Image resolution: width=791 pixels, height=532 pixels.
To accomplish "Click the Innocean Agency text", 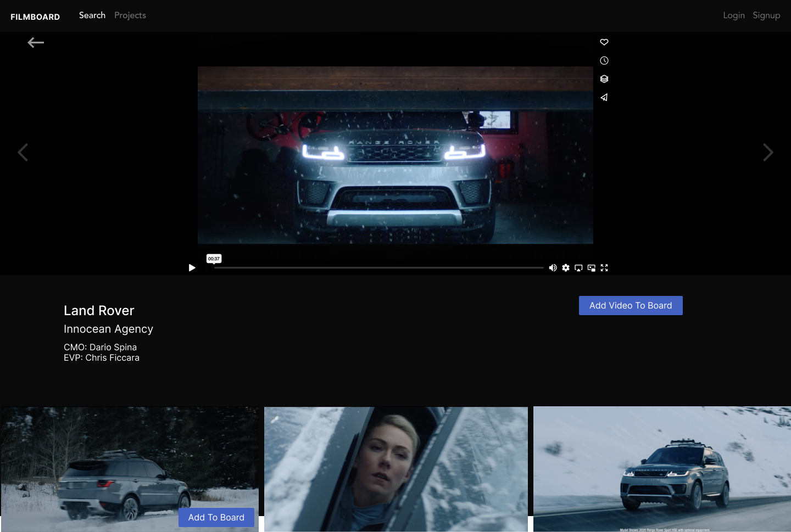I will coord(108,329).
